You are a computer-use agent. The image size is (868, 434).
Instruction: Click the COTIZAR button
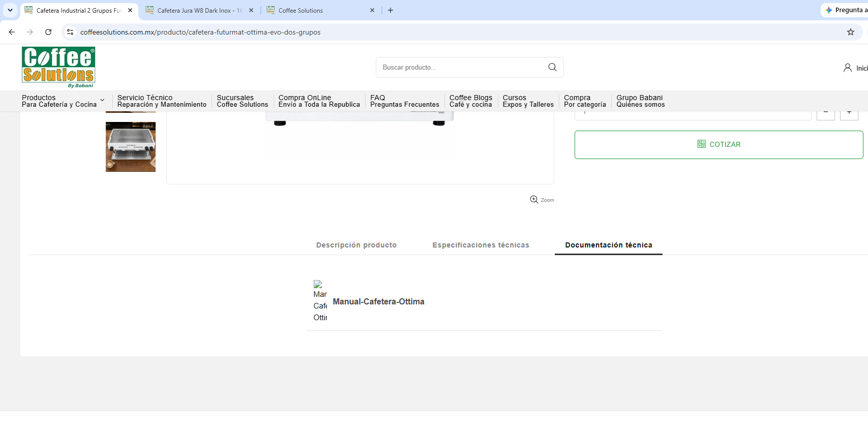click(x=719, y=145)
